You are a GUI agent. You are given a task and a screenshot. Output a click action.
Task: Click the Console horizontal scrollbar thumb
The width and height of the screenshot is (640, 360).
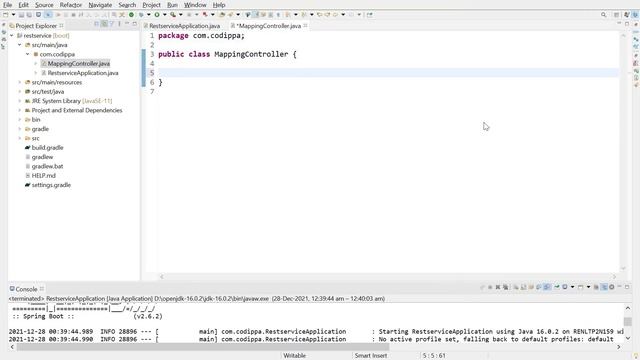tap(203, 347)
